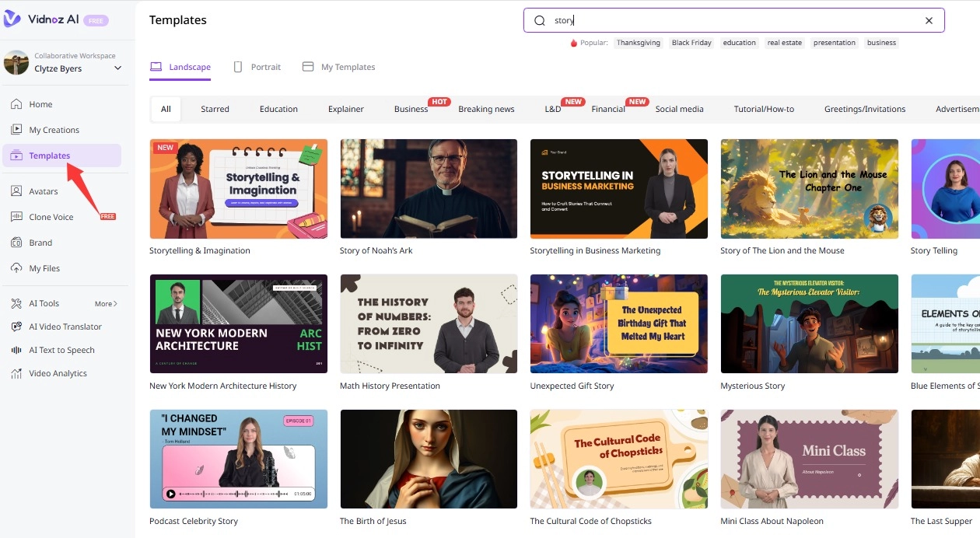
Task: Open AI Text to Speech tool
Action: click(x=61, y=350)
